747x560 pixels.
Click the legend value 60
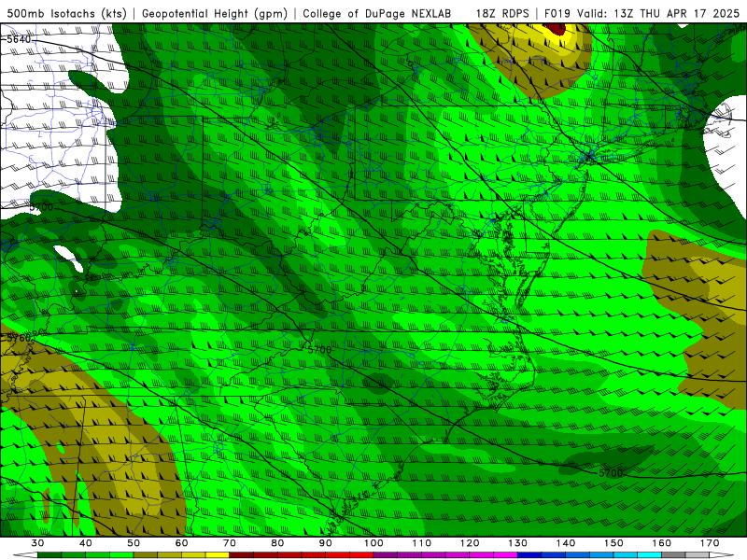coord(181,543)
